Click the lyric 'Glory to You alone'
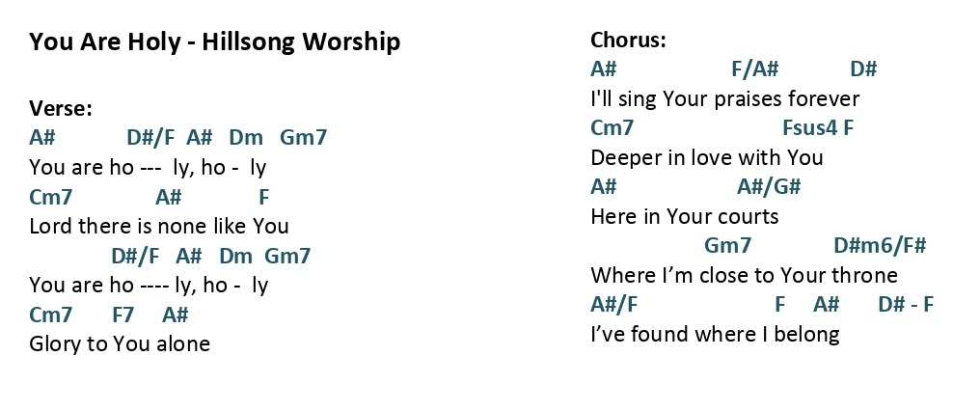Screen dimensions: 980x411 (x=120, y=343)
